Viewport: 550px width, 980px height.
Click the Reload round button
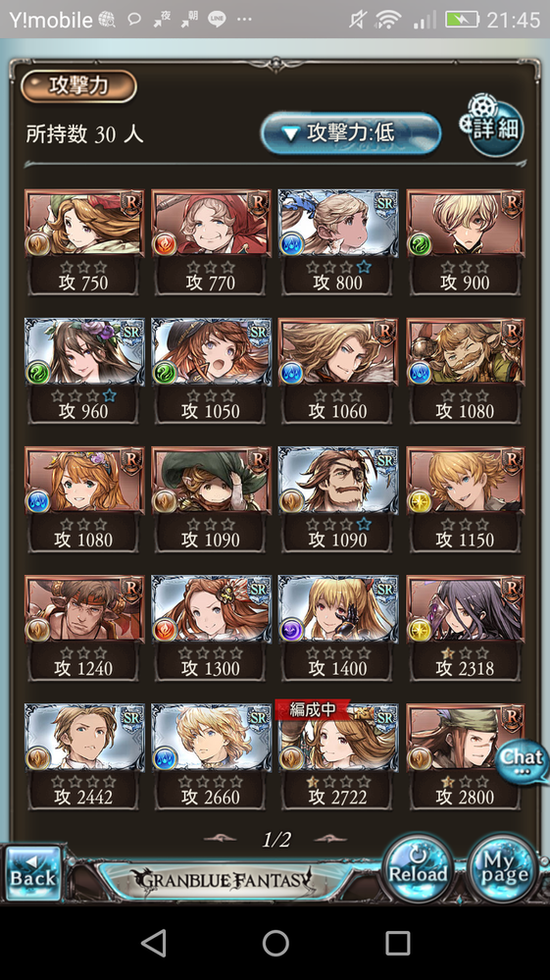[418, 869]
